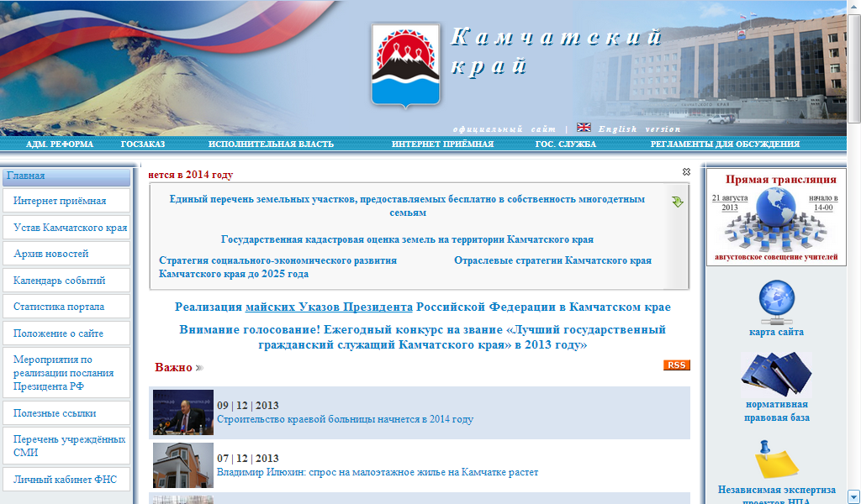This screenshot has height=504, width=861.
Task: Open the ГОСЗАКАЗ menu item
Action: pos(143,144)
